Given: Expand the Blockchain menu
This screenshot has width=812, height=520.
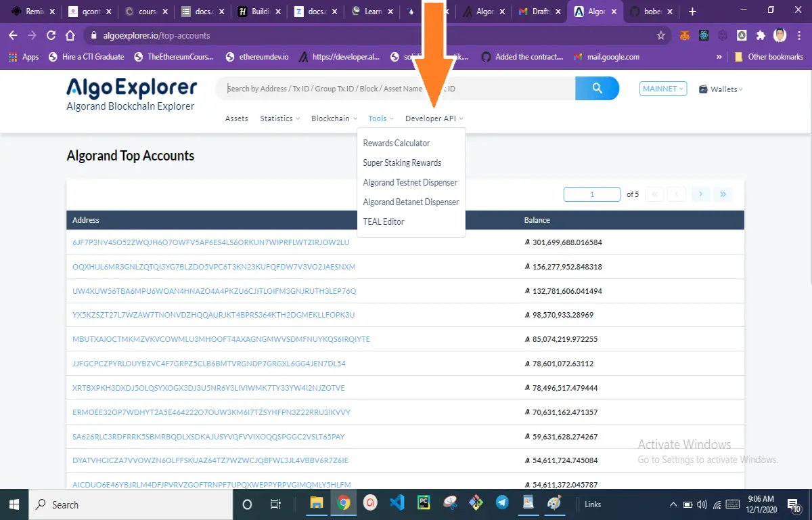Looking at the screenshot, I should (334, 118).
